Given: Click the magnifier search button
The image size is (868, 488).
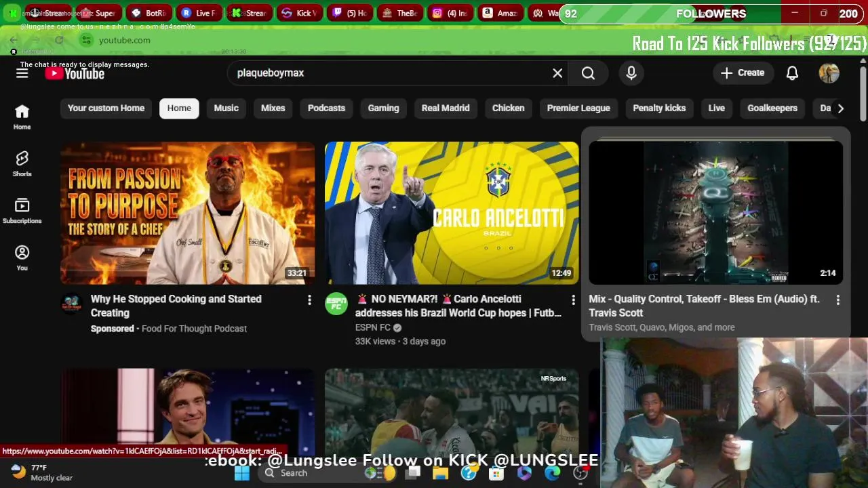Looking at the screenshot, I should (588, 73).
